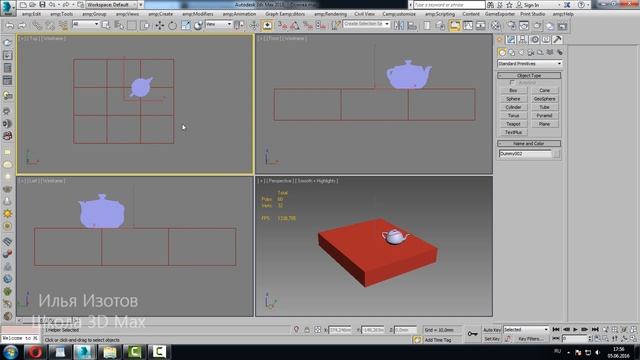Toggle the AutoGrid checkbox
Viewport: 640px width, 360px height.
click(512, 82)
